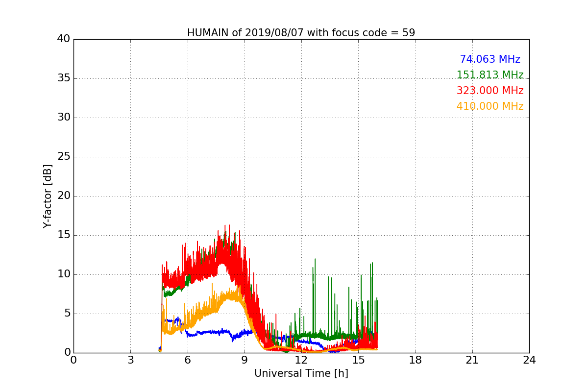Click the x-axis tick label 3

pos(130,360)
